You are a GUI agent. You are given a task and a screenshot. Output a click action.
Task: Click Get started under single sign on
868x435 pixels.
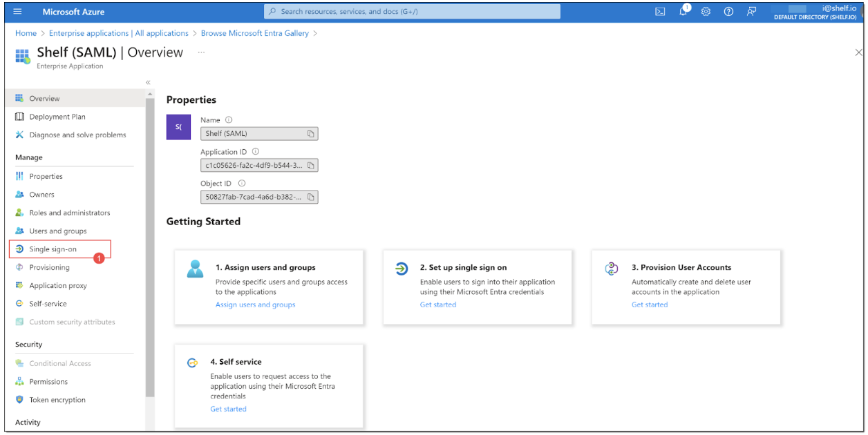pos(438,304)
